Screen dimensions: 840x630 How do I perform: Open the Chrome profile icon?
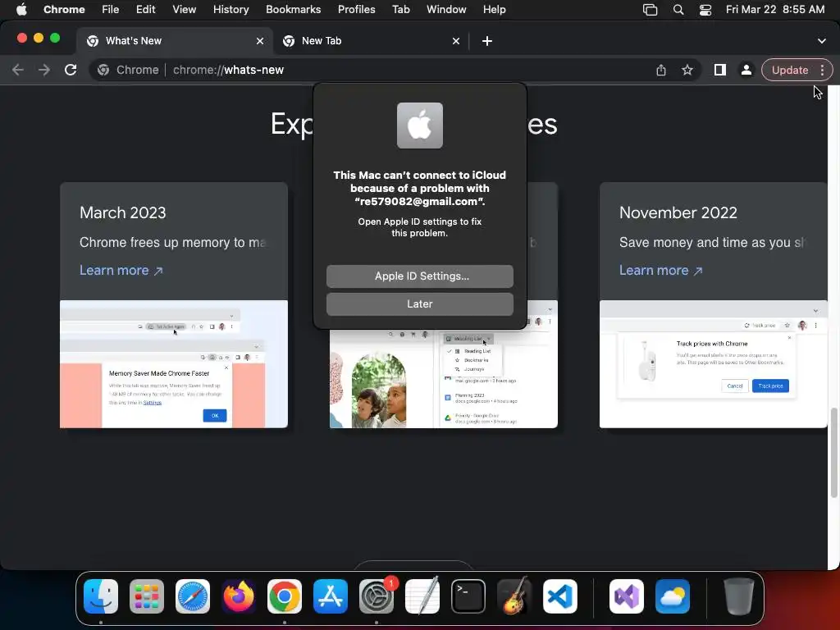(746, 70)
